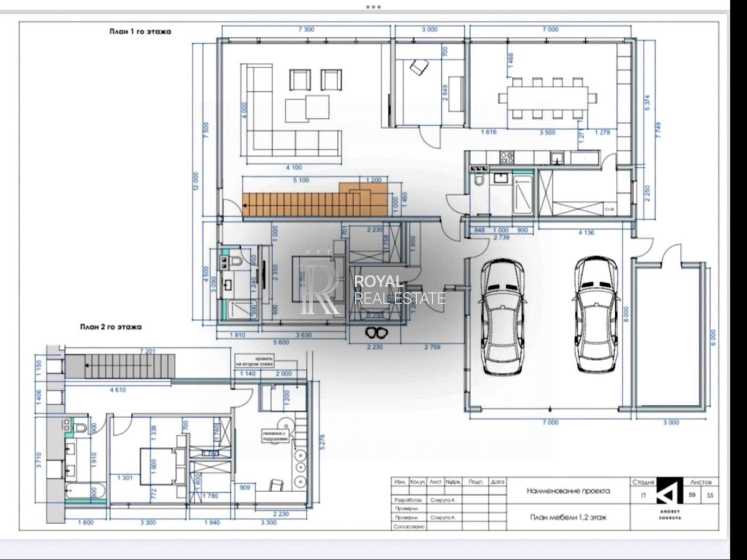Click the "План мебели 1,2 этаж" title cell
Image resolution: width=747 pixels, height=560 pixels.
coord(568,517)
